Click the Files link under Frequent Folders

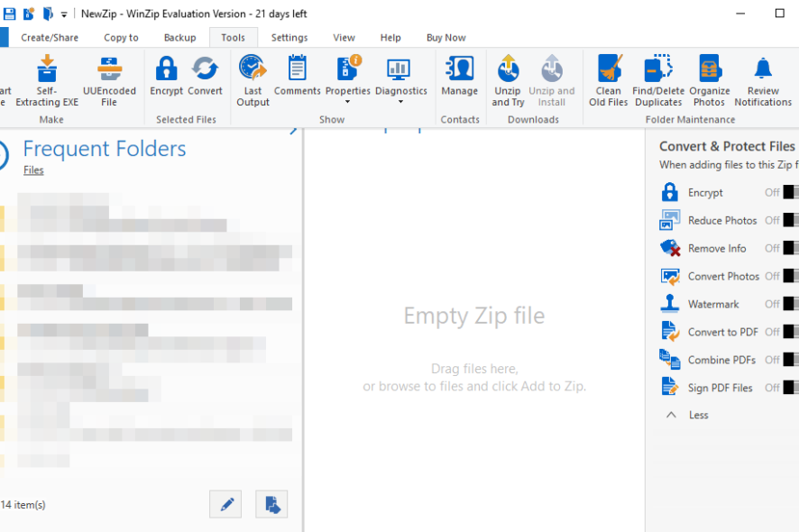tap(33, 170)
